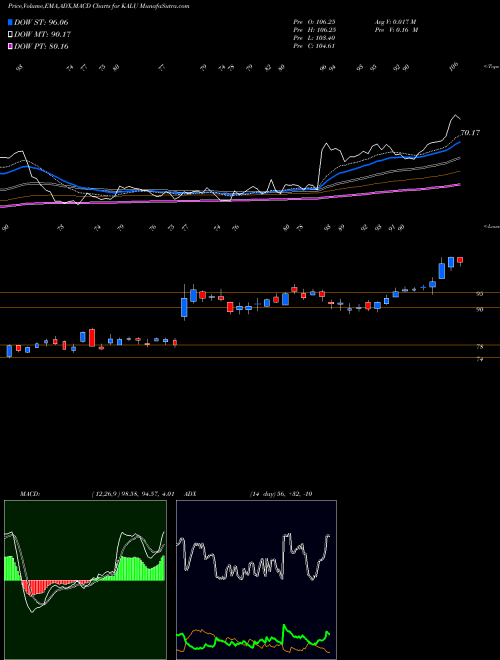500x660 pixels.
Task: Click inside the dark blue ADX chart
Action: [256, 580]
